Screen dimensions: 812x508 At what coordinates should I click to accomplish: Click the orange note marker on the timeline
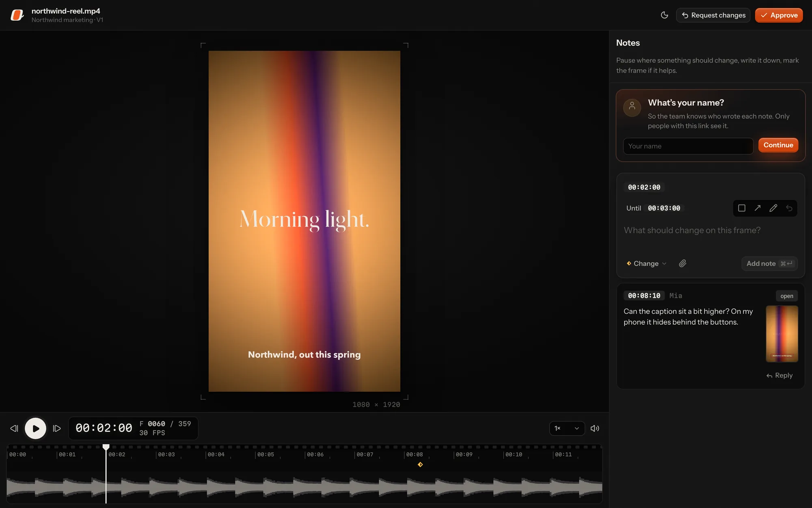[x=420, y=465]
